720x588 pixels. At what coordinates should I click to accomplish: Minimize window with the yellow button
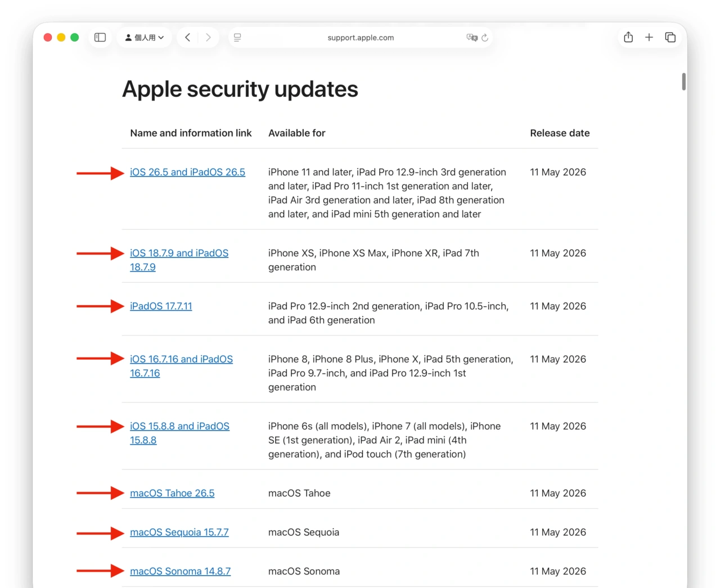pyautogui.click(x=61, y=38)
